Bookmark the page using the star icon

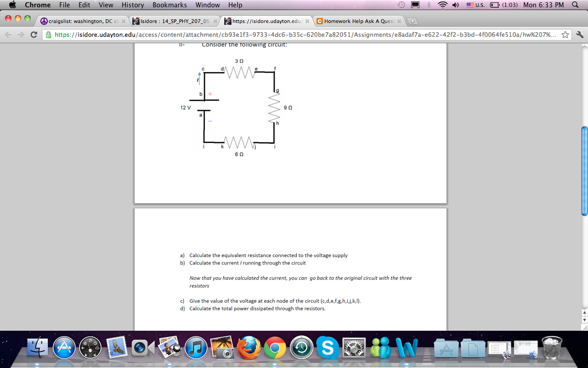pos(565,34)
